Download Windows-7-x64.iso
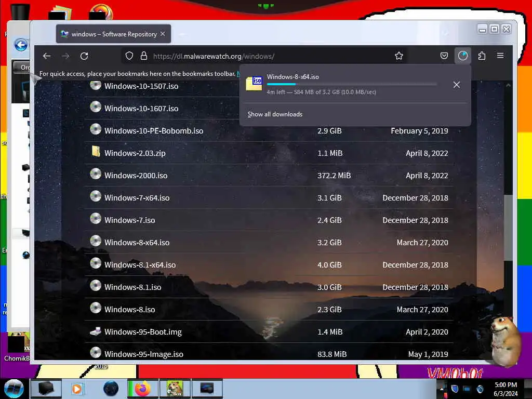532x399 pixels. (137, 198)
